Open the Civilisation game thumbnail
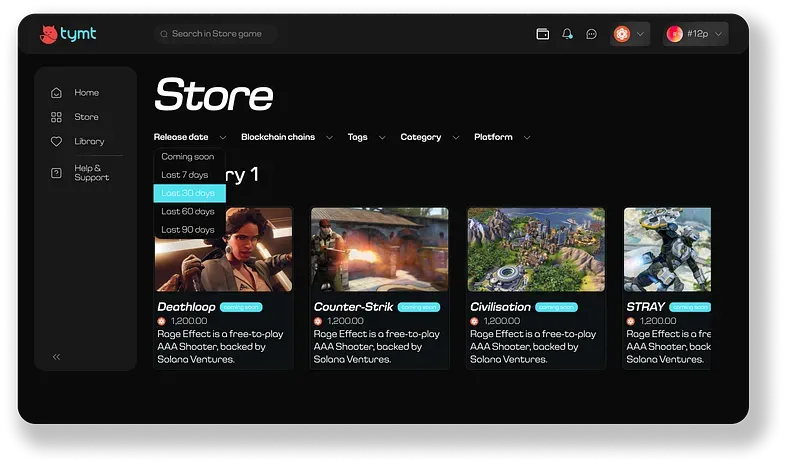Viewport: 786px width, 465px height. tap(536, 250)
